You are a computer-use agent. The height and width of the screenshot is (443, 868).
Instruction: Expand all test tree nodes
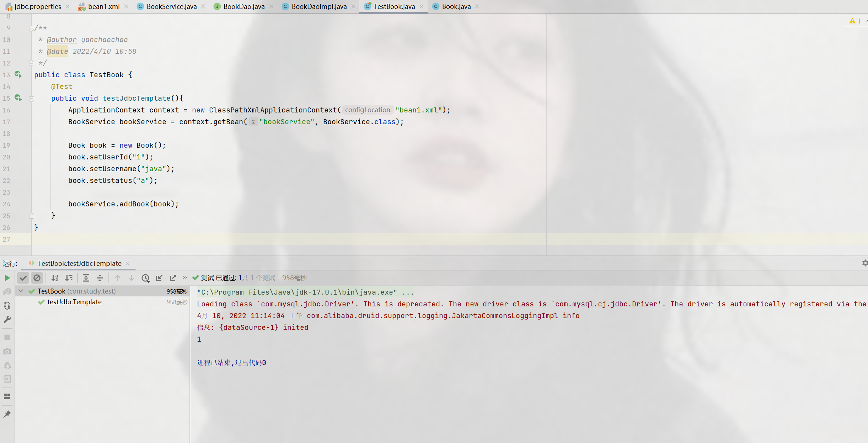[86, 278]
